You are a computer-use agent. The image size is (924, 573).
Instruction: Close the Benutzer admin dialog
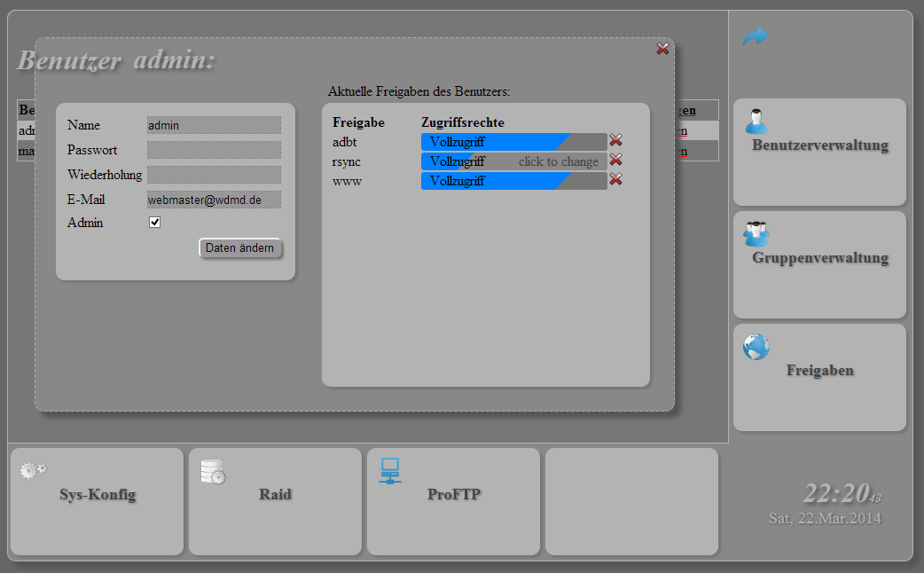(x=662, y=49)
